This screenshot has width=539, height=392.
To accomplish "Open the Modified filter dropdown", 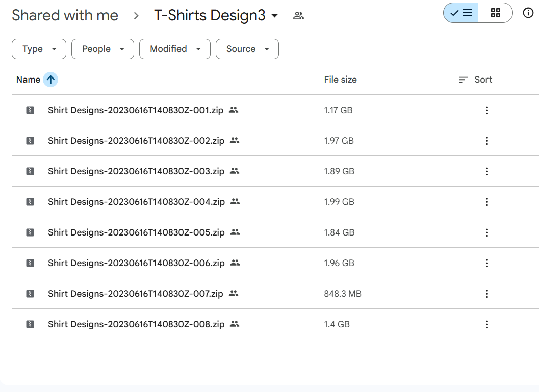I will [x=174, y=49].
